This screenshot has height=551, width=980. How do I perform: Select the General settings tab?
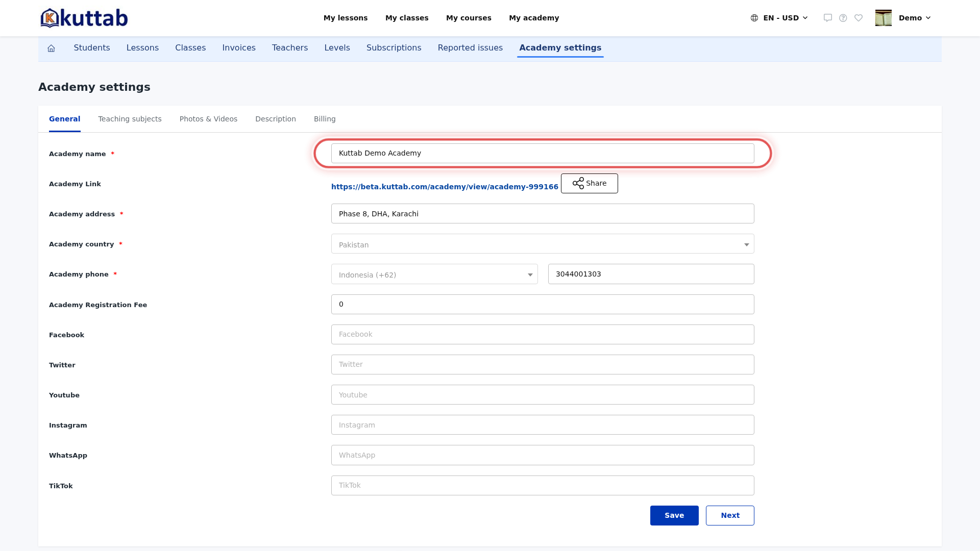pos(65,119)
